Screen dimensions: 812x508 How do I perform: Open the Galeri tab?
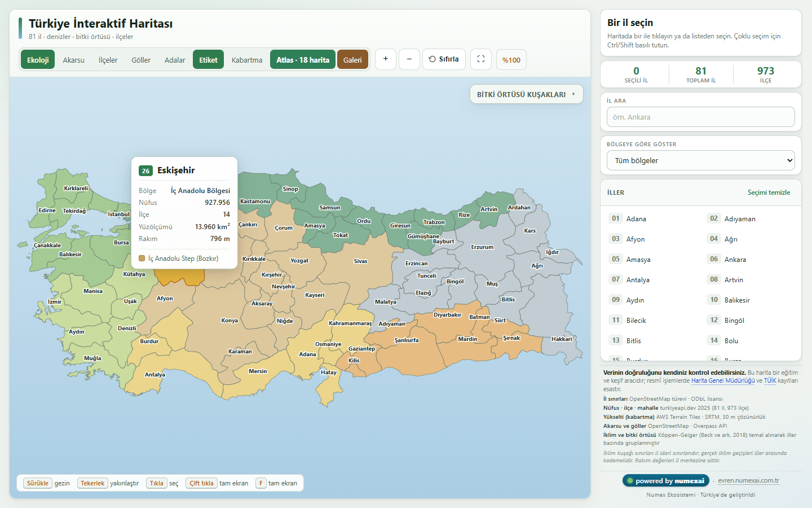click(352, 60)
